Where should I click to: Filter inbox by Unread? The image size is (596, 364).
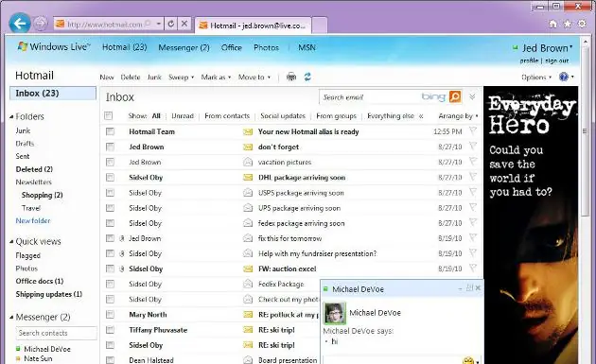click(x=183, y=116)
